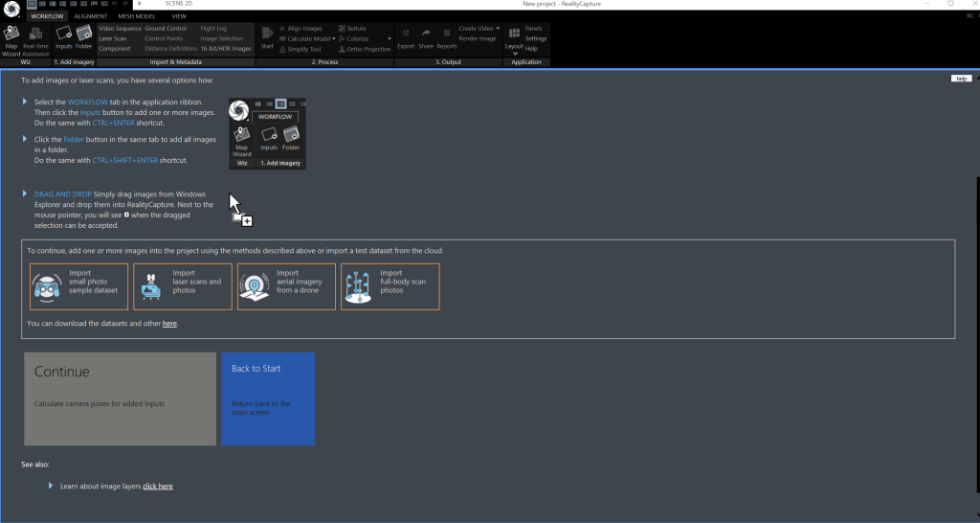Open the Simplify Tool
The height and width of the screenshot is (523, 980).
pos(300,49)
